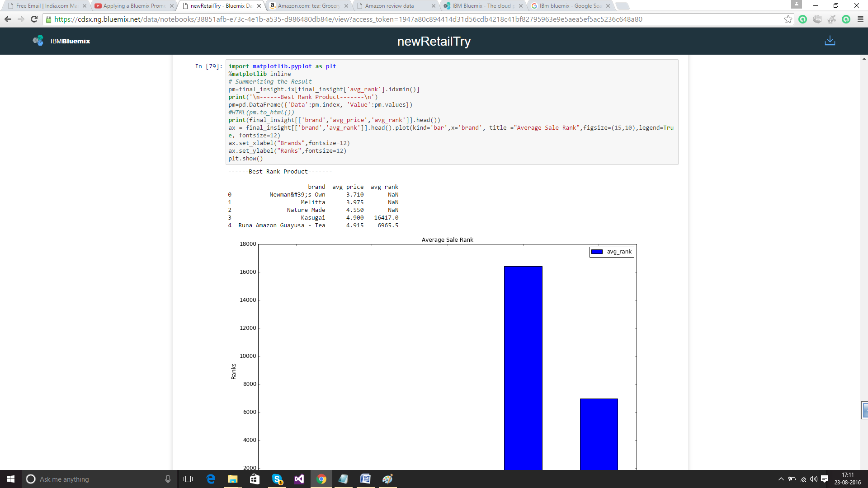Open the Windows Start menu
Viewport: 868px width, 488px height.
11,479
